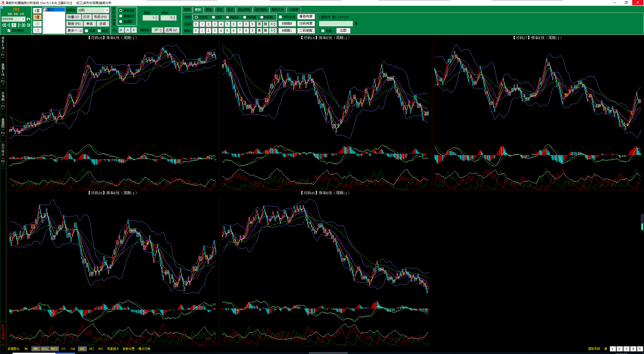Open the period number dropdown showing 2022300
This screenshot has width=644, height=354.
coord(23,19)
